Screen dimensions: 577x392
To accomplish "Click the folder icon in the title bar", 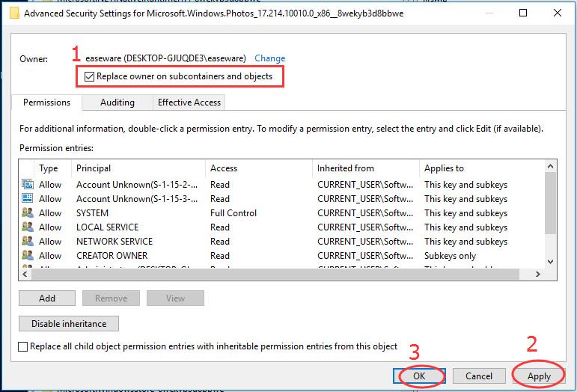I will click(13, 13).
